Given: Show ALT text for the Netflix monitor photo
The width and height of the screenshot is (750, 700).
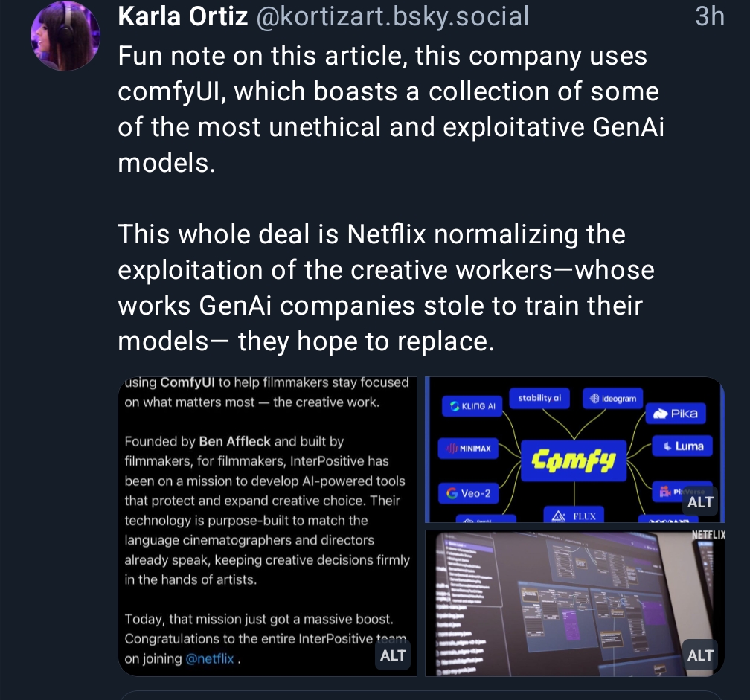Looking at the screenshot, I should (700, 655).
